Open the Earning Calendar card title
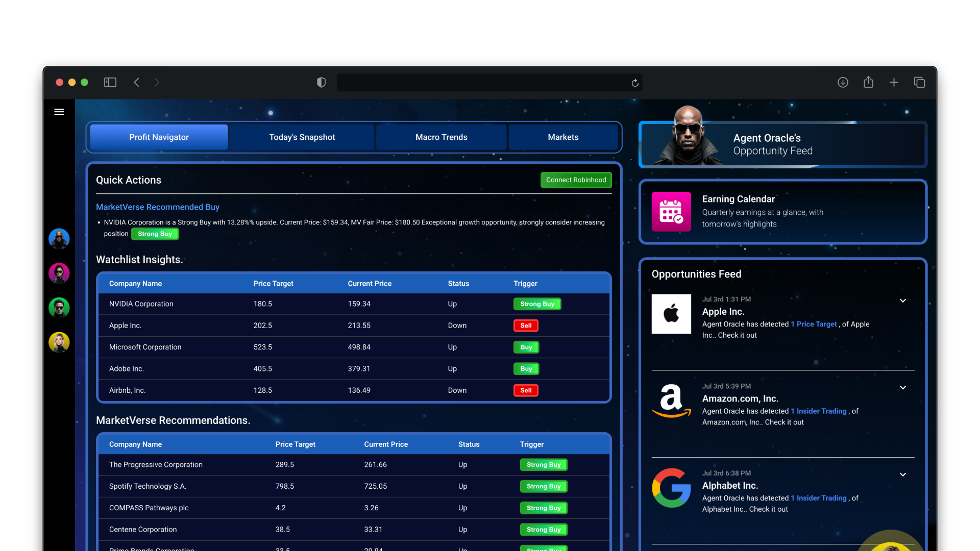This screenshot has height=551, width=980. (x=738, y=199)
